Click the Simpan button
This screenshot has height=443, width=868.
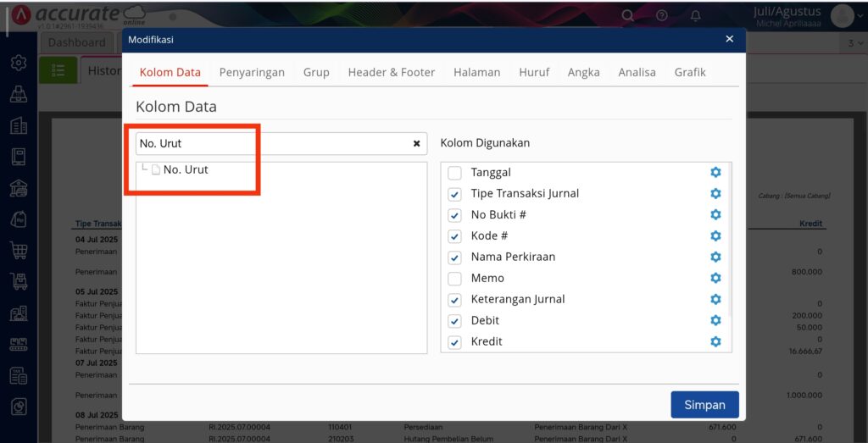(704, 405)
